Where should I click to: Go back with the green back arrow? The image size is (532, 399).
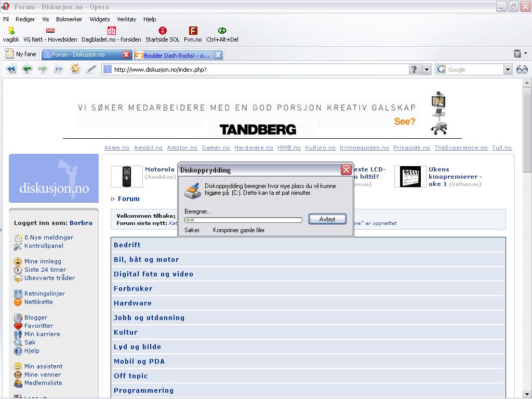pyautogui.click(x=27, y=69)
